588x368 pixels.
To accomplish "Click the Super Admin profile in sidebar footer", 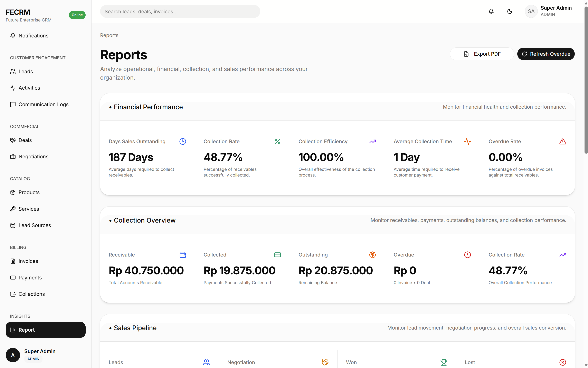I will coord(45,355).
